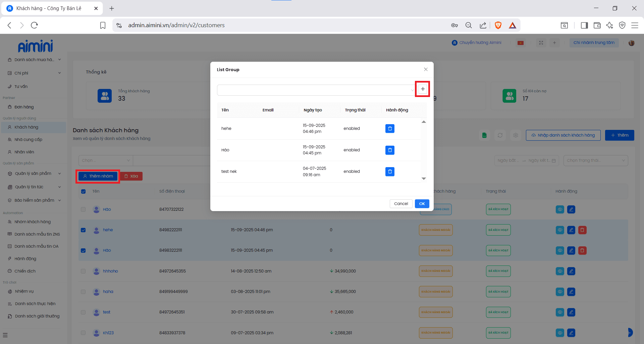Open 'Nhà cung cấp' in the sidebar
The height and width of the screenshot is (344, 644).
[28, 140]
